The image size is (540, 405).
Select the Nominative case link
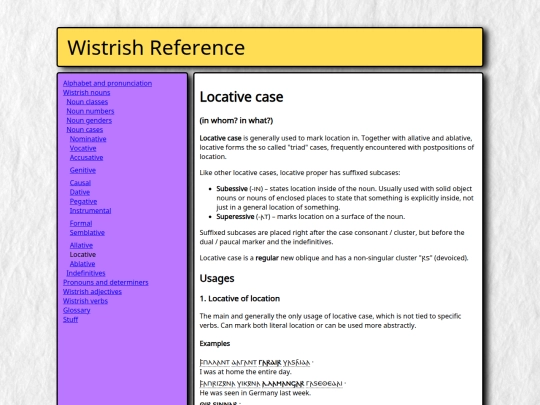(x=88, y=139)
